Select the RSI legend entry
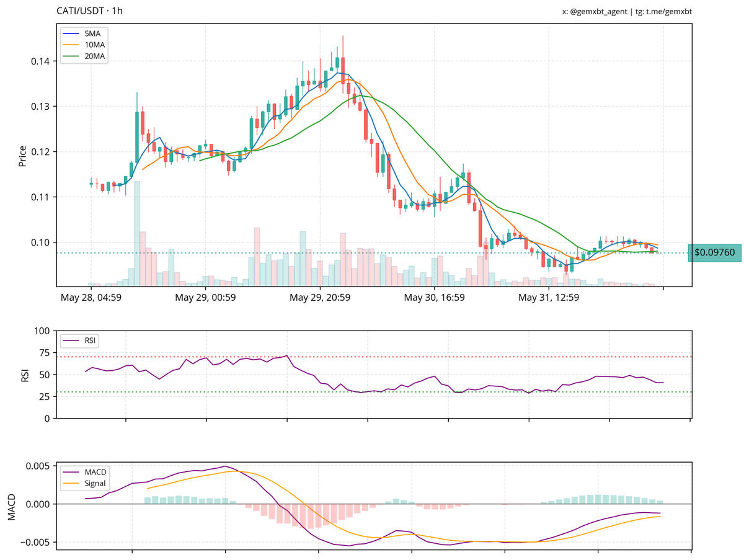744x560 pixels. click(x=80, y=340)
